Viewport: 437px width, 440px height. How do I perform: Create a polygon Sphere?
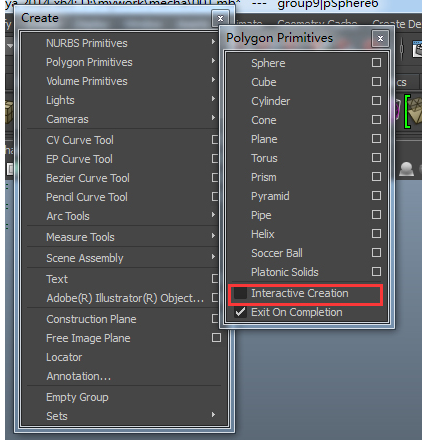point(268,63)
